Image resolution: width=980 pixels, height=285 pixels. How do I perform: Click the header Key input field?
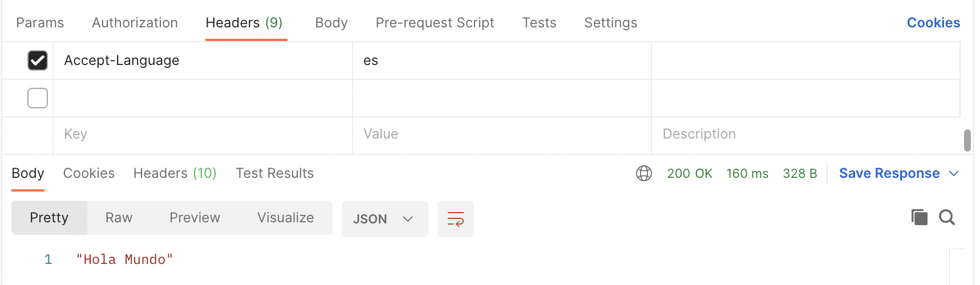pyautogui.click(x=203, y=134)
